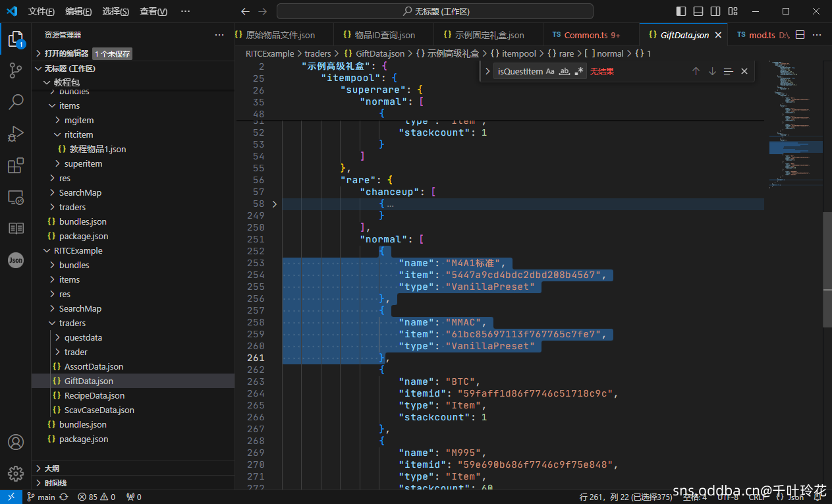This screenshot has height=504, width=832.
Task: Open the Accounts icon
Action: 16,442
